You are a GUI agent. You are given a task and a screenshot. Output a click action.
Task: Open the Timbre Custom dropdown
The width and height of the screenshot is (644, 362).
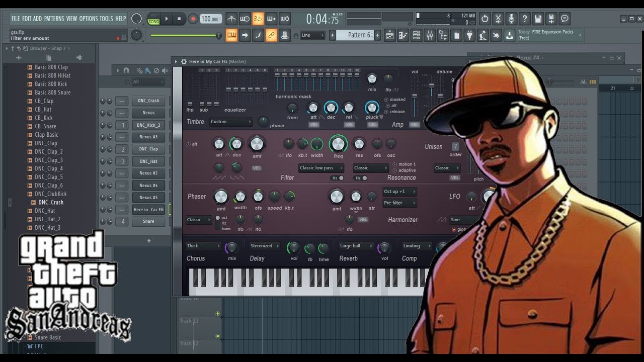tap(231, 122)
